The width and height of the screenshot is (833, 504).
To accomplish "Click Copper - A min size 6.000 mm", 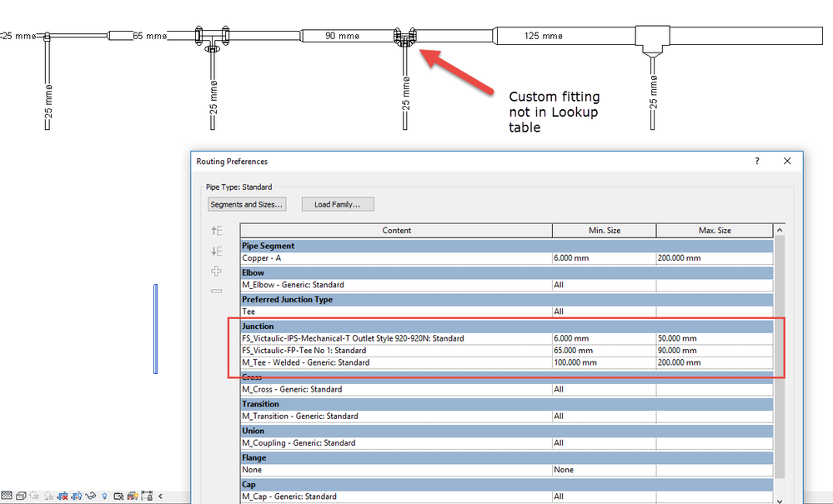I will click(x=605, y=258).
